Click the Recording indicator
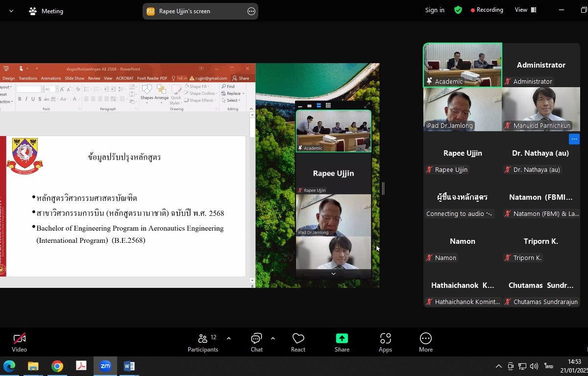 487,10
